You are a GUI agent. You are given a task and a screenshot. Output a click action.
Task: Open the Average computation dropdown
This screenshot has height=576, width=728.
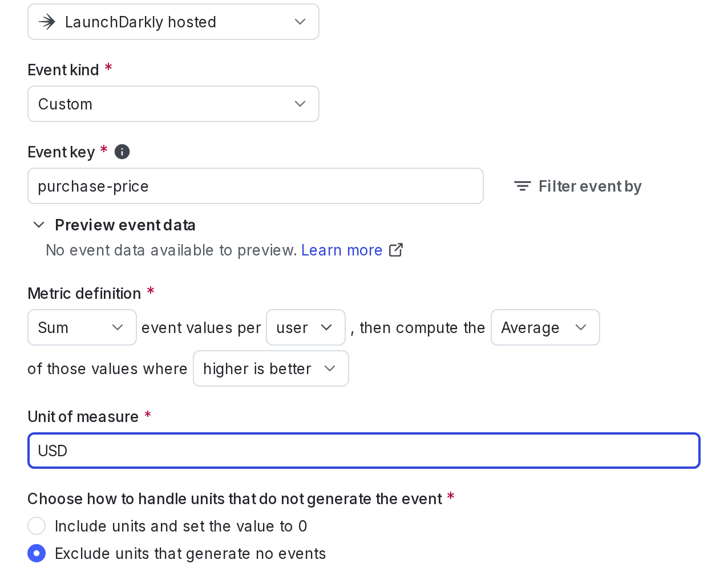[545, 327]
